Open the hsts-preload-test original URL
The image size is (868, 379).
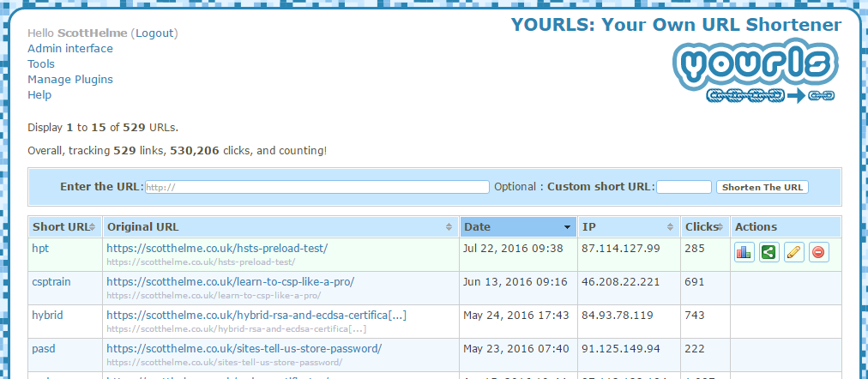(x=217, y=249)
